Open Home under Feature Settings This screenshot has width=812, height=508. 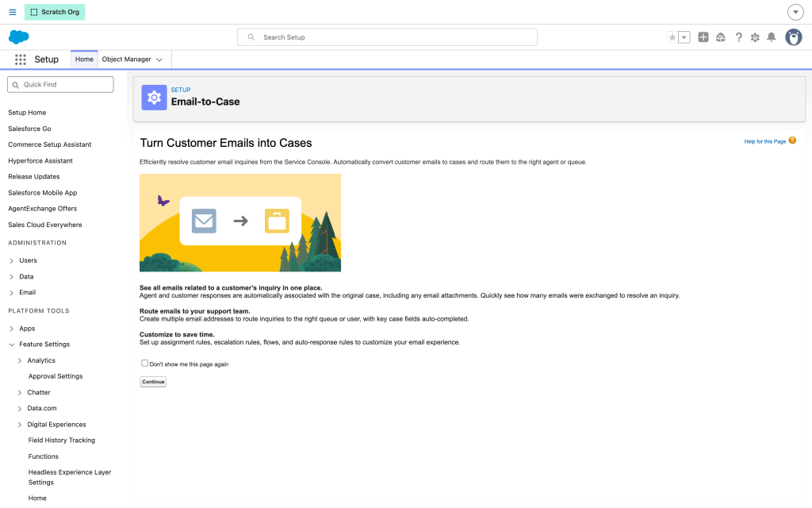(x=37, y=498)
